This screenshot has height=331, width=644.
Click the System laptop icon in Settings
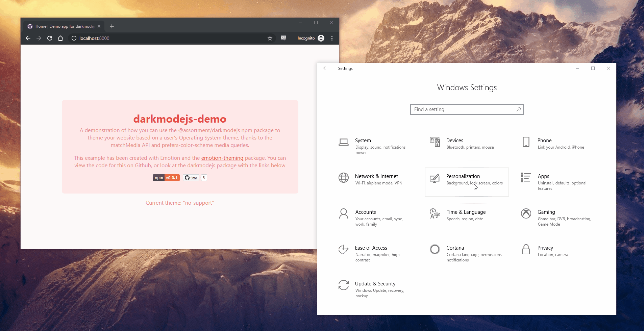coord(343,142)
